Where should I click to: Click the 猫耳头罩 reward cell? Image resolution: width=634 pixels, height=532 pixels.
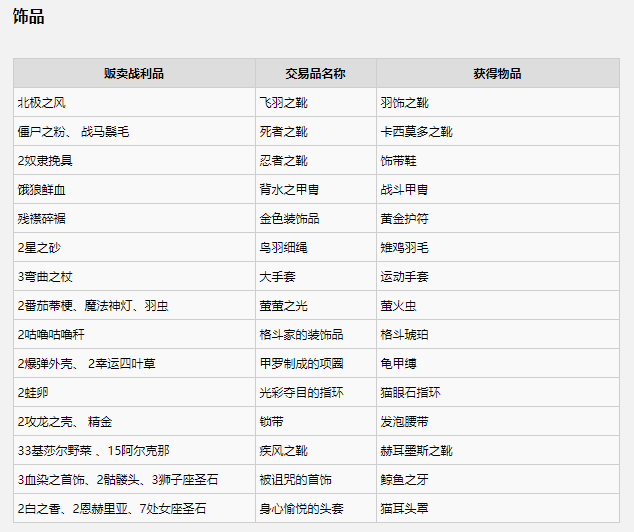[x=404, y=509]
